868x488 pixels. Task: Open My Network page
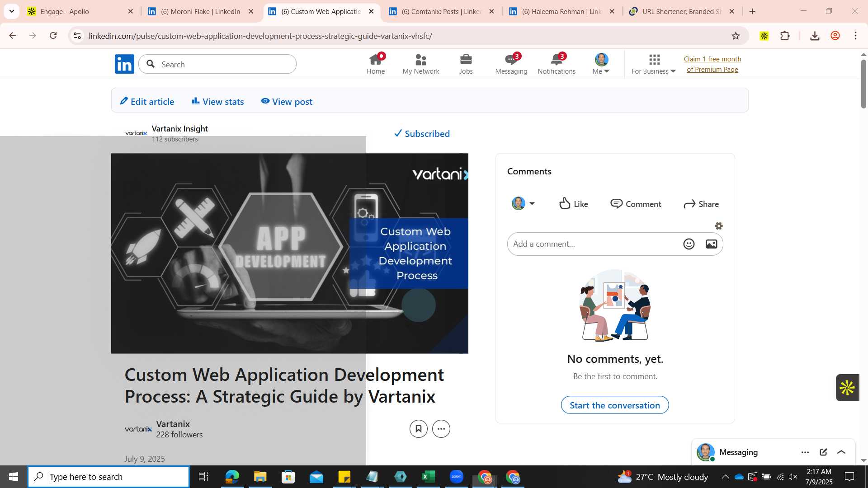[421, 64]
